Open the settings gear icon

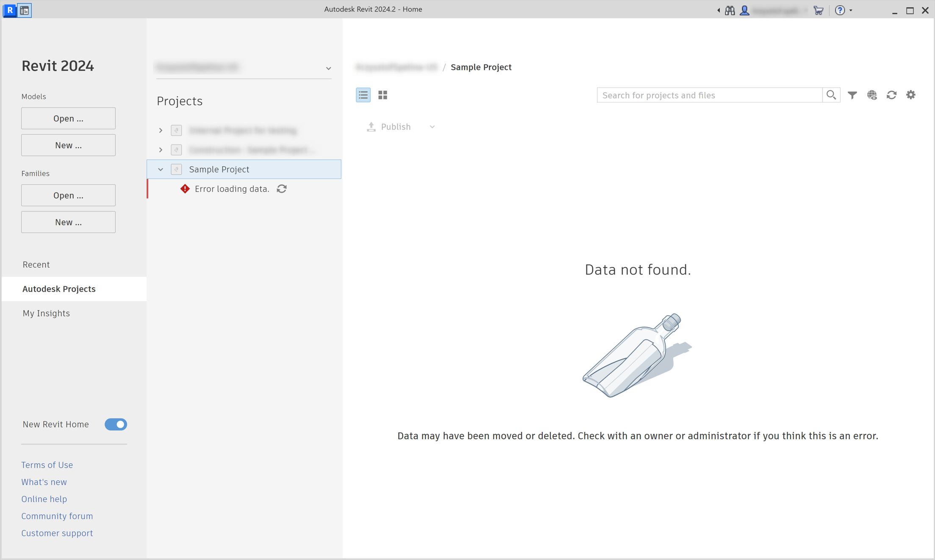click(911, 95)
